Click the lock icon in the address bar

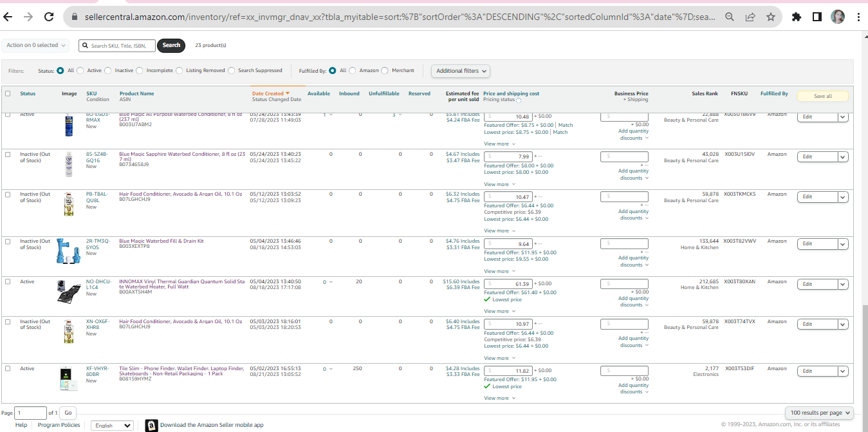(75, 17)
